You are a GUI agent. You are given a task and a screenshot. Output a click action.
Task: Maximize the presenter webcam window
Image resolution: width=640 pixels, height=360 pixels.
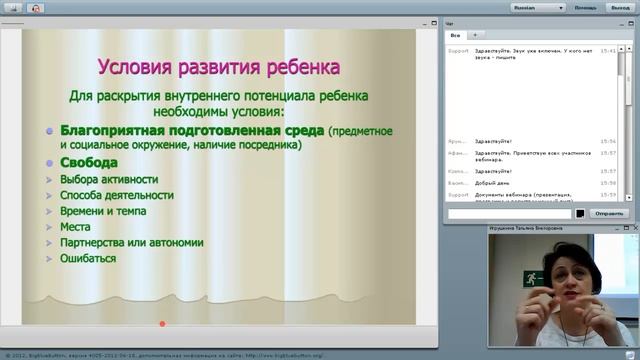click(627, 228)
